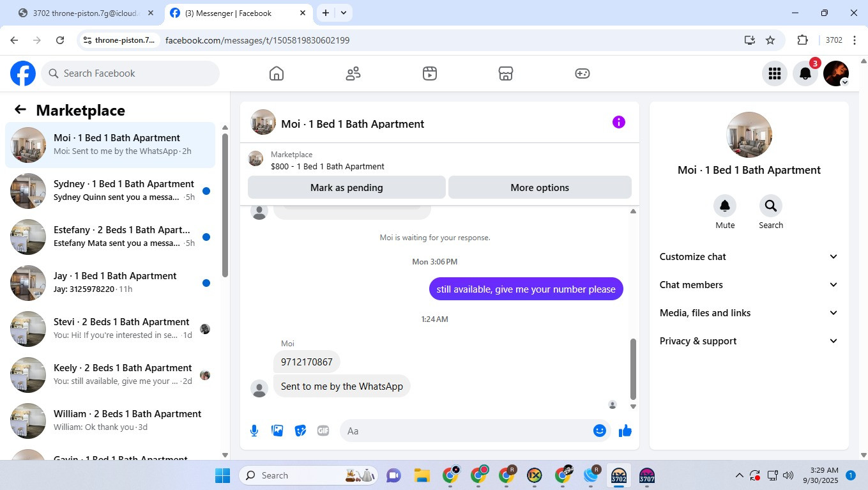The height and width of the screenshot is (490, 868).
Task: Open the account profile picture menu
Action: tap(836, 73)
